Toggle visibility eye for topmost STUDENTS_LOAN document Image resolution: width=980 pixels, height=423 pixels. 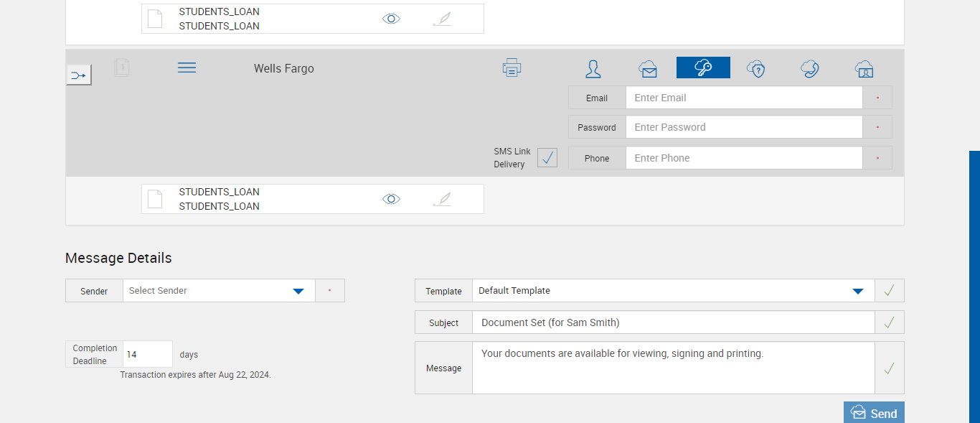(x=391, y=19)
